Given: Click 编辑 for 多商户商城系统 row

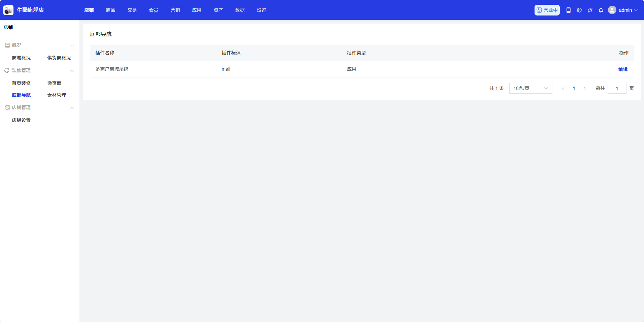Looking at the screenshot, I should (623, 69).
